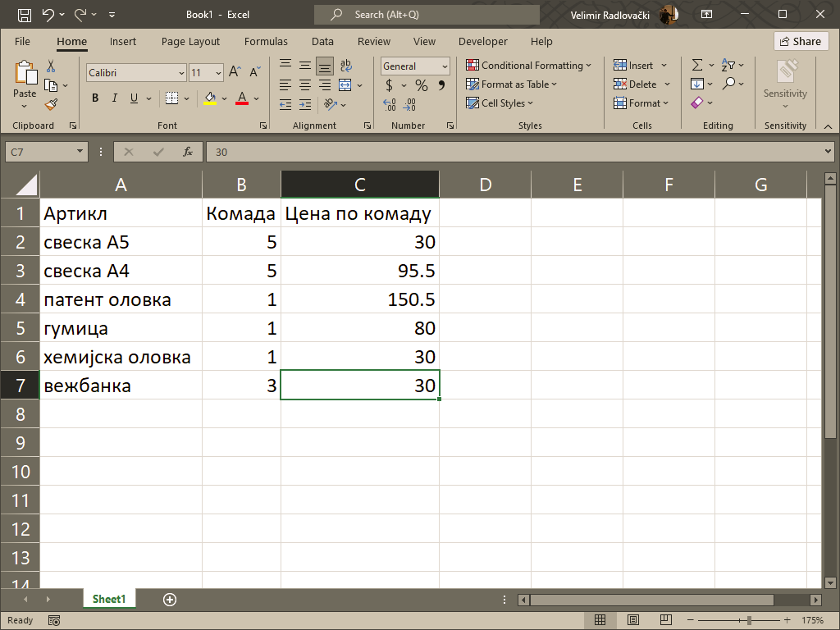
Task: Open the Formulas ribbon tab
Action: [266, 41]
